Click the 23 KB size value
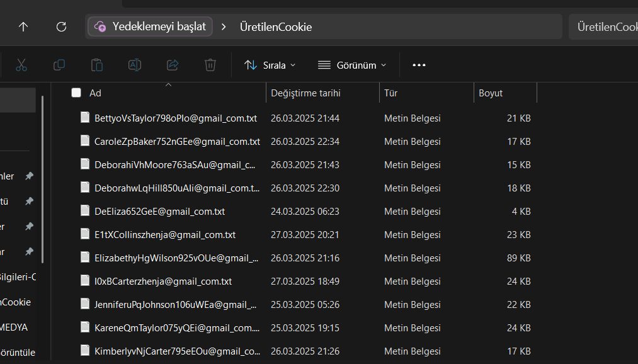 point(519,235)
